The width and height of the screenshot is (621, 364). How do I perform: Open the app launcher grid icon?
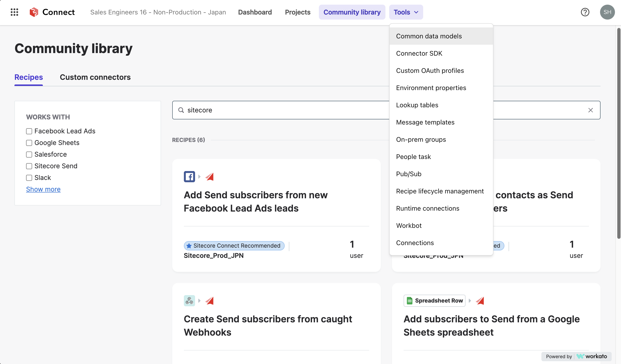tap(14, 12)
